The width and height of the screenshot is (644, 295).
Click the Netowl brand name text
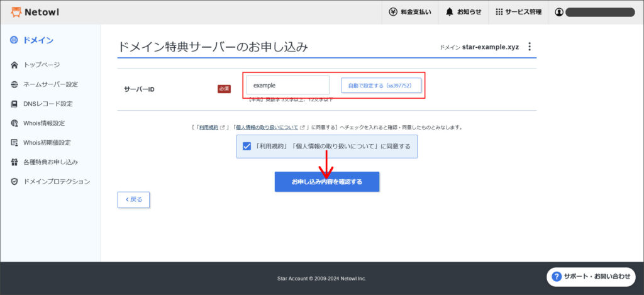pyautogui.click(x=42, y=13)
